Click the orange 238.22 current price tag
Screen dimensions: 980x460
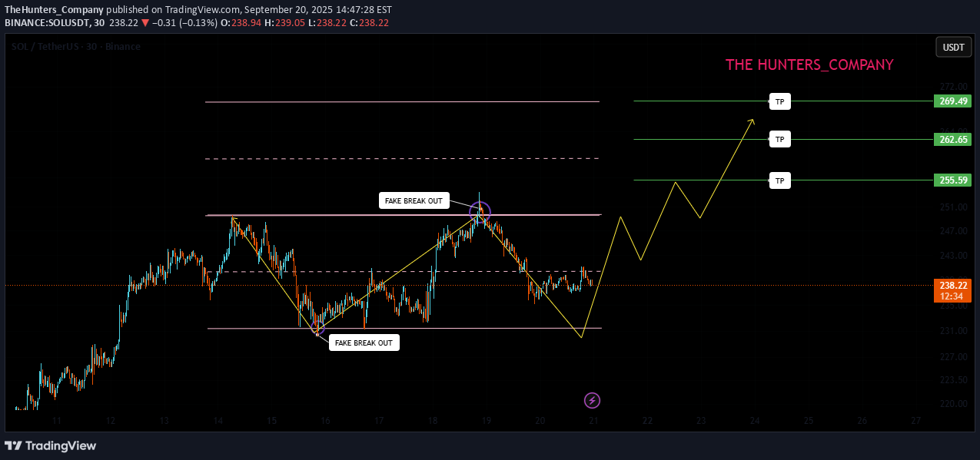click(952, 284)
